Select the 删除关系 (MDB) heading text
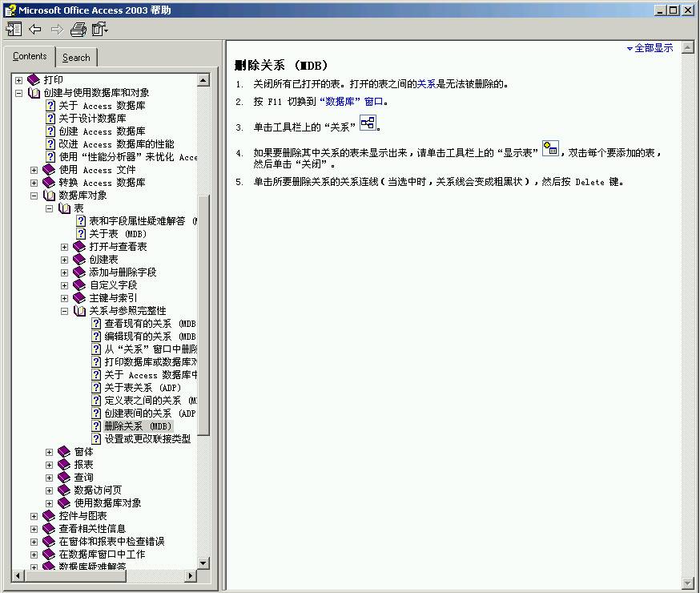Viewport: 700px width, 593px height. 281,66
